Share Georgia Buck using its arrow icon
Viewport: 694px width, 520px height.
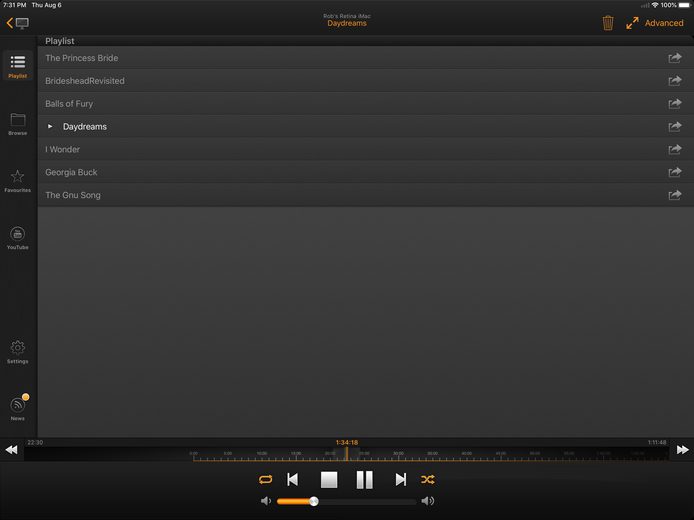(675, 172)
